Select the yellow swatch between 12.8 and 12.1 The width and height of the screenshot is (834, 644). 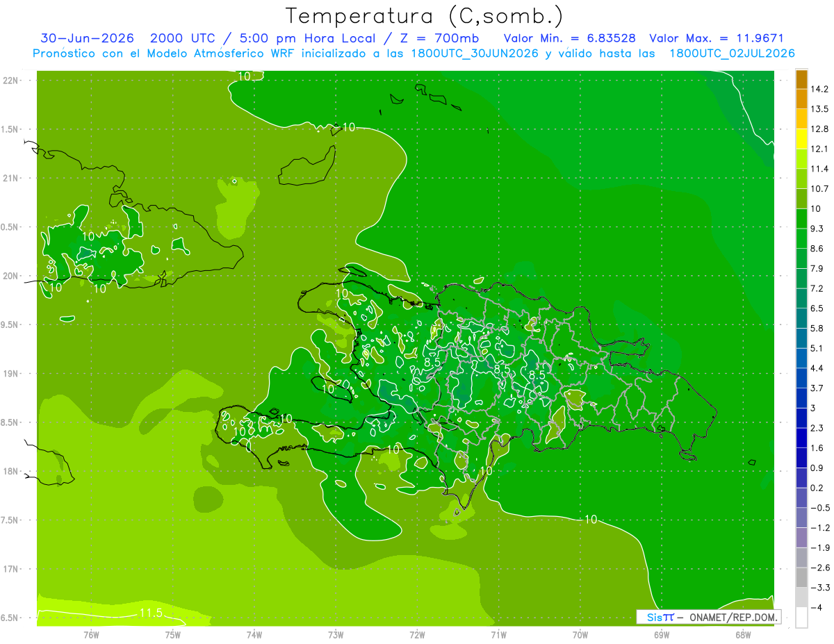[x=801, y=138]
